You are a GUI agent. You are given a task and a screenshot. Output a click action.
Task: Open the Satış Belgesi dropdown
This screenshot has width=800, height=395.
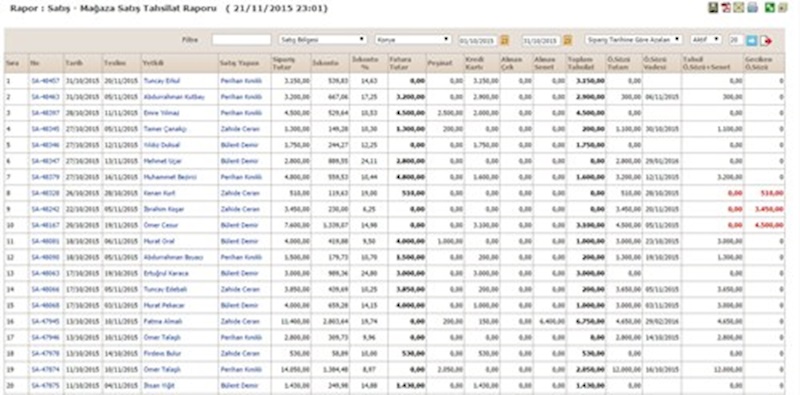point(322,39)
